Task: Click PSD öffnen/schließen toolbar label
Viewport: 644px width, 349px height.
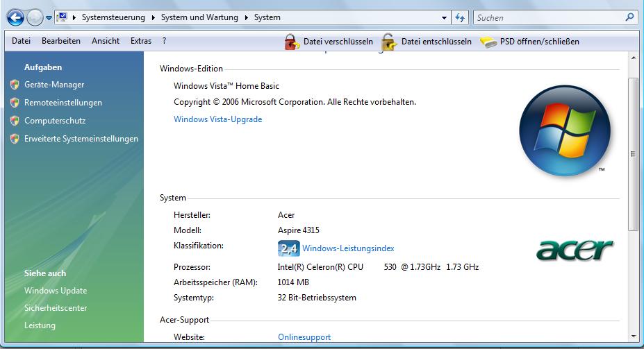Action: pos(540,42)
